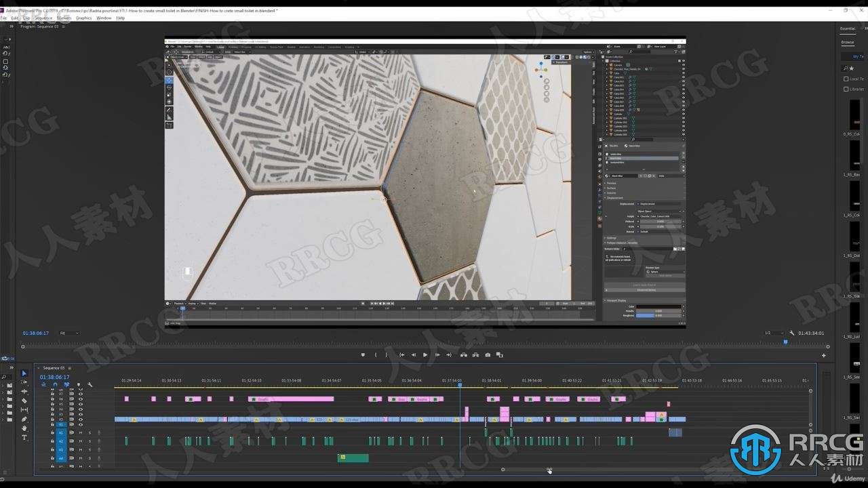Viewport: 868px width, 488px height.
Task: Select the Razor tool
Action: tap(24, 401)
